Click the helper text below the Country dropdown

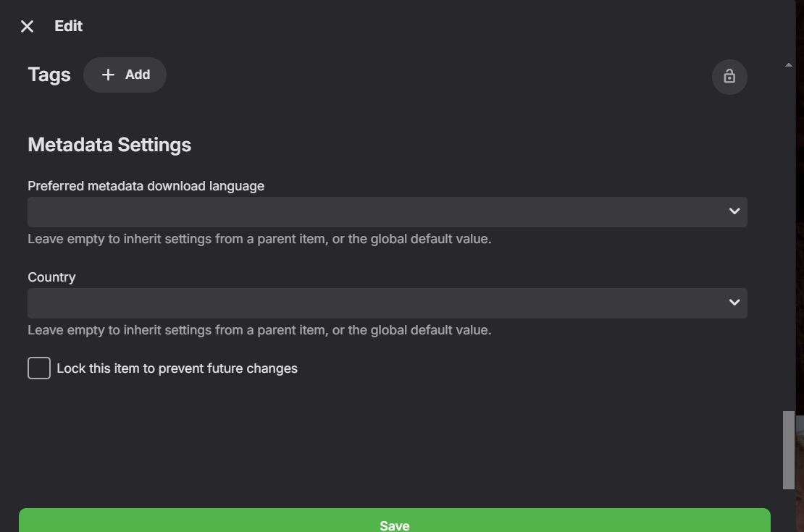259,330
